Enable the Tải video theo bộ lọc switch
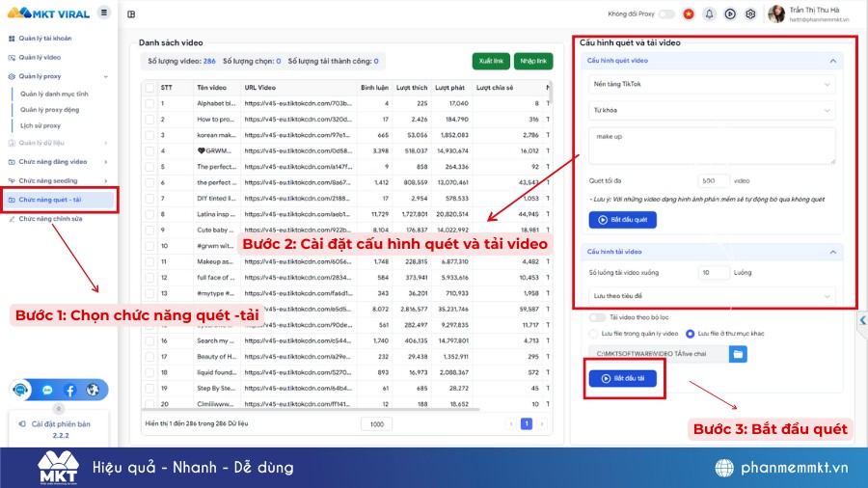The image size is (868, 488). coord(596,316)
